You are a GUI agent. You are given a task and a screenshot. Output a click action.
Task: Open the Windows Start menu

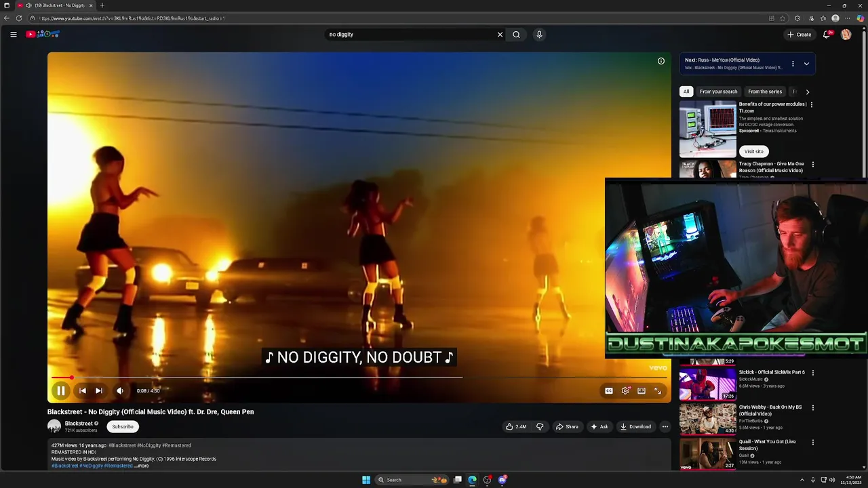coord(366,480)
